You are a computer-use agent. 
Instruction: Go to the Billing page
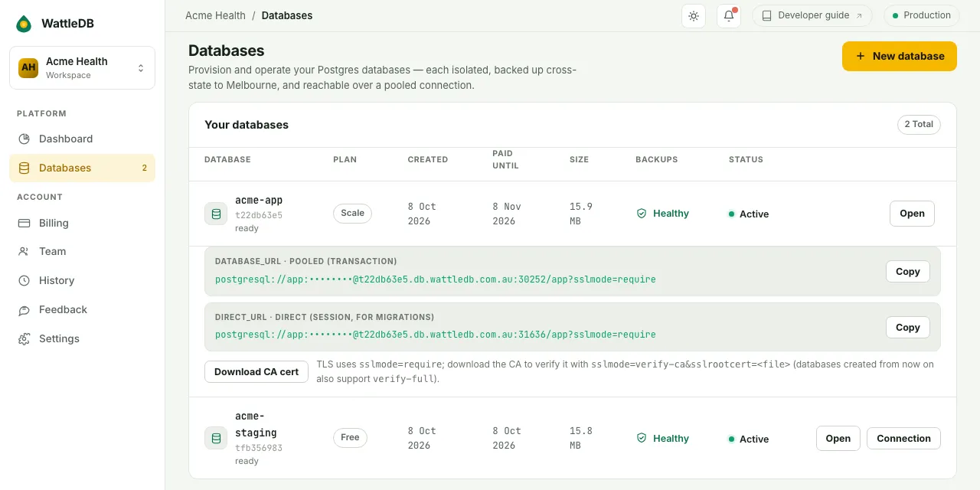coord(82,223)
